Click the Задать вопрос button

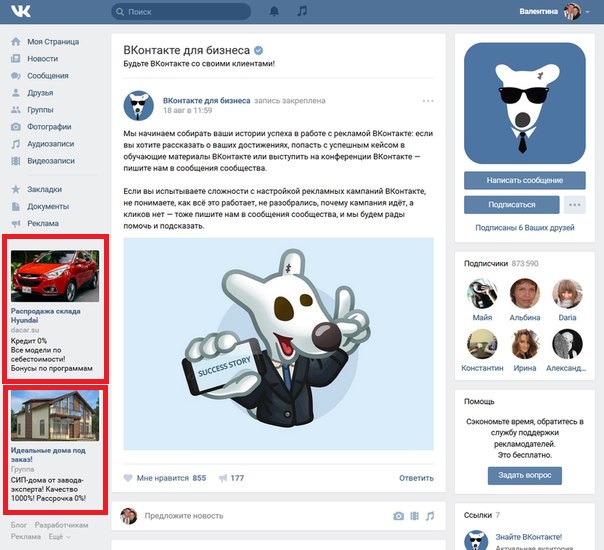[x=525, y=476]
